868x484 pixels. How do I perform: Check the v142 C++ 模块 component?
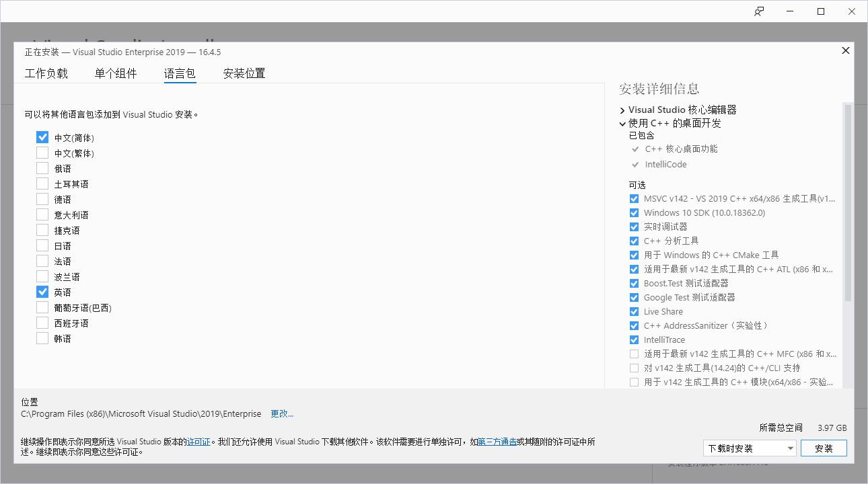click(x=634, y=382)
